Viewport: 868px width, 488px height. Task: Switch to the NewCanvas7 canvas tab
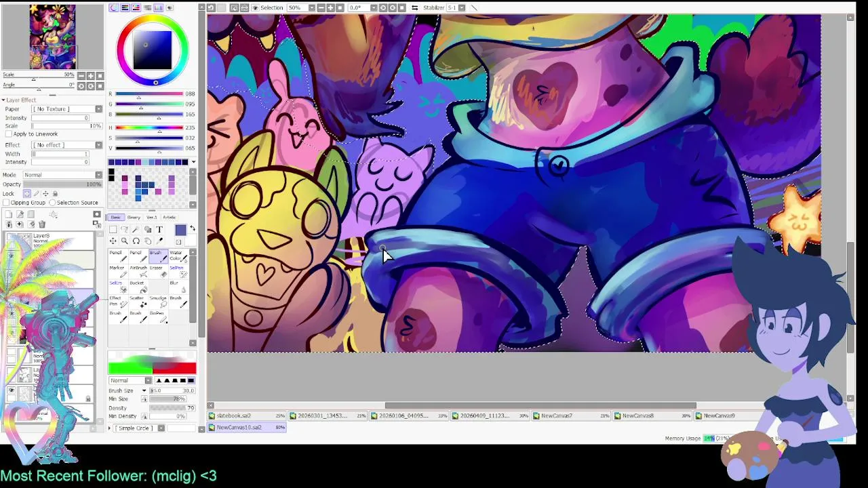tap(570, 415)
